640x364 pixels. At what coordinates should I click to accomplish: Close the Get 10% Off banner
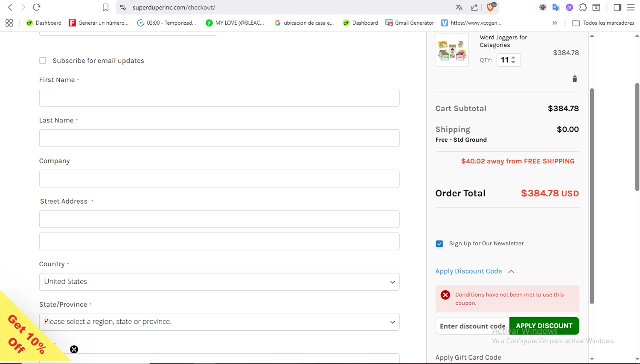tap(74, 349)
